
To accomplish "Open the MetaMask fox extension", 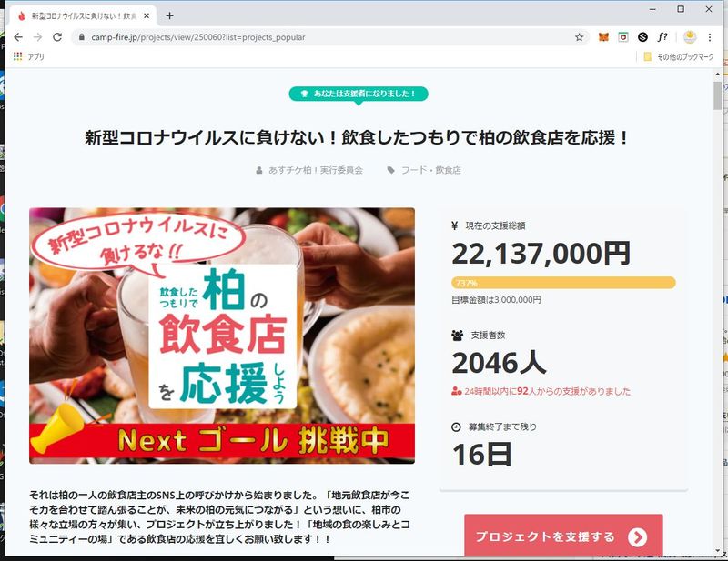I will pos(603,37).
